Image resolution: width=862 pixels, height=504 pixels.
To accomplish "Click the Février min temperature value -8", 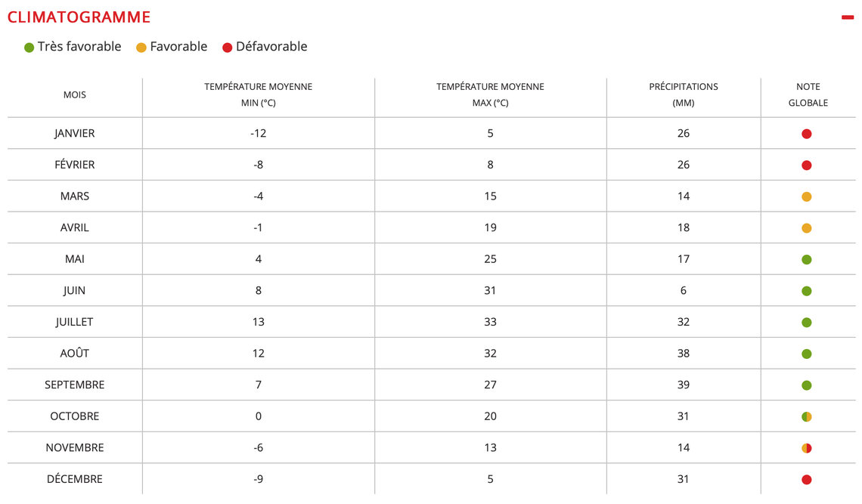I will 259,165.
